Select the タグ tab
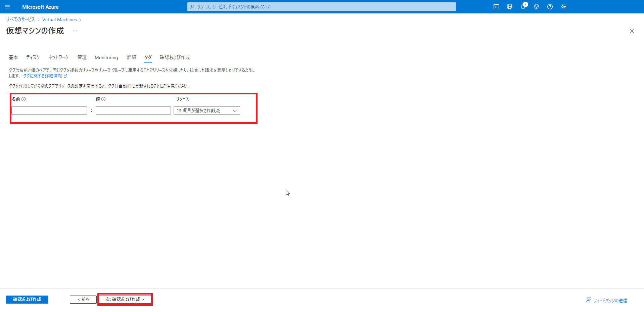The width and height of the screenshot is (644, 312). pyautogui.click(x=148, y=57)
